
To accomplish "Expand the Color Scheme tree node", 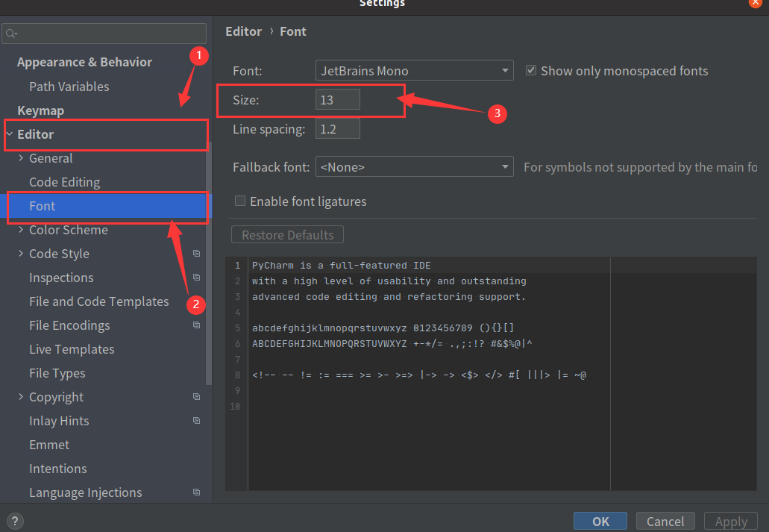I will [21, 229].
